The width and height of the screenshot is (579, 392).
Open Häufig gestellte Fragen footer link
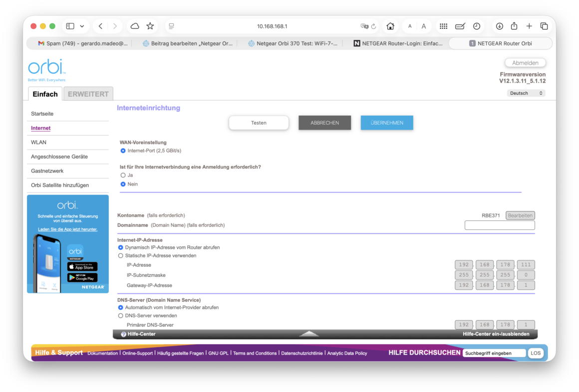pos(180,353)
